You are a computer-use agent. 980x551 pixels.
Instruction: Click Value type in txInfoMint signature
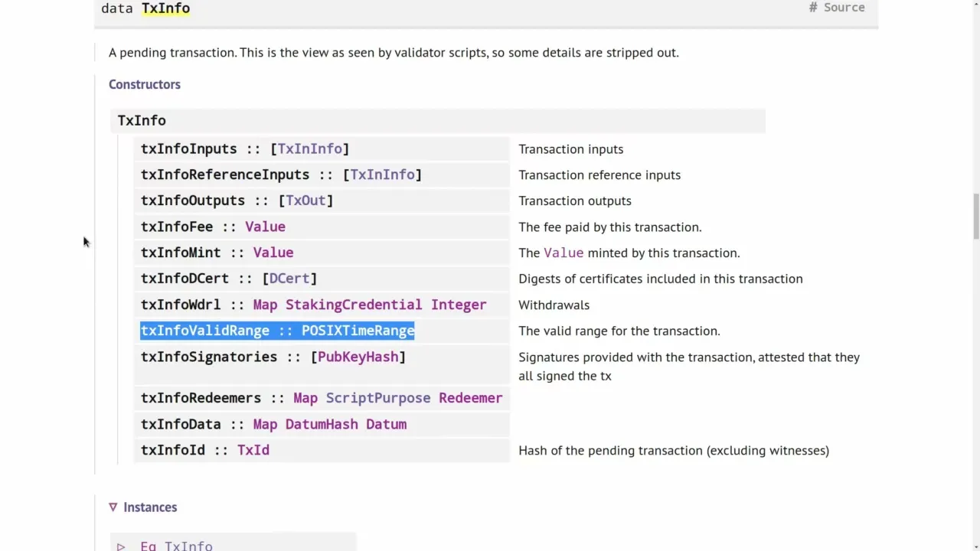273,253
